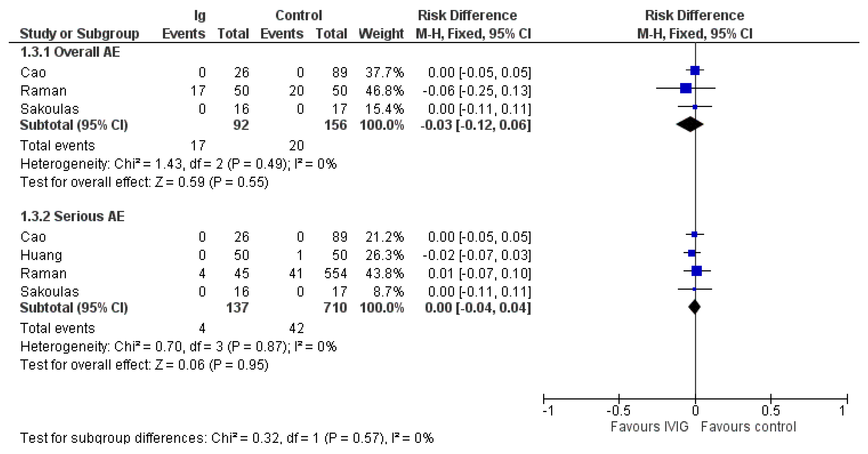Image resolution: width=868 pixels, height=454 pixels.
Task: Click the 'Control' group header
Action: [299, 16]
